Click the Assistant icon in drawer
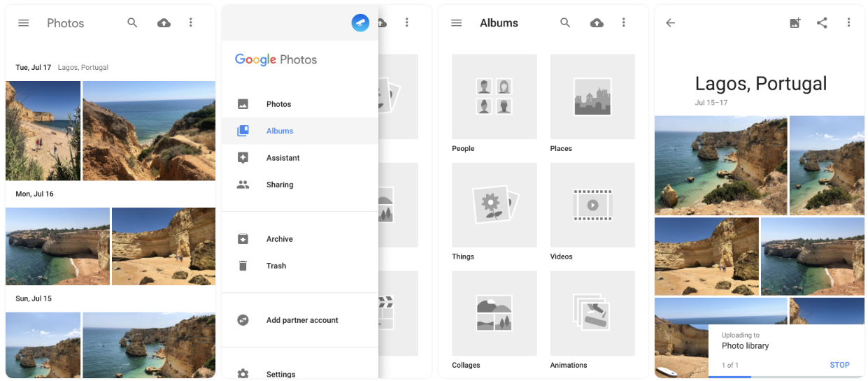This screenshot has height=381, width=868. (243, 158)
